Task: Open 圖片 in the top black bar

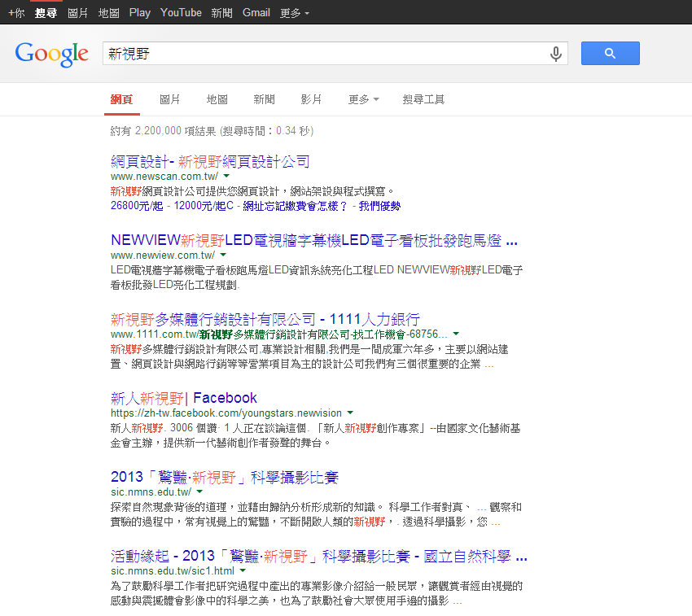Action: (x=78, y=13)
